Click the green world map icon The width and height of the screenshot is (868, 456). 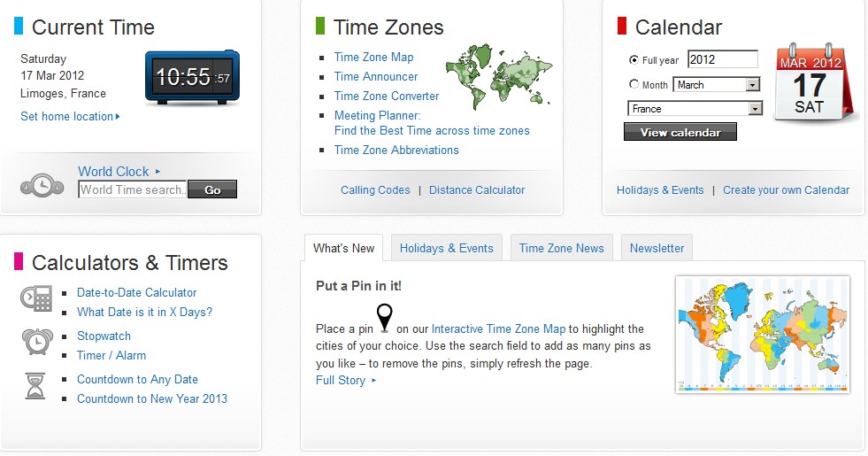(x=498, y=71)
